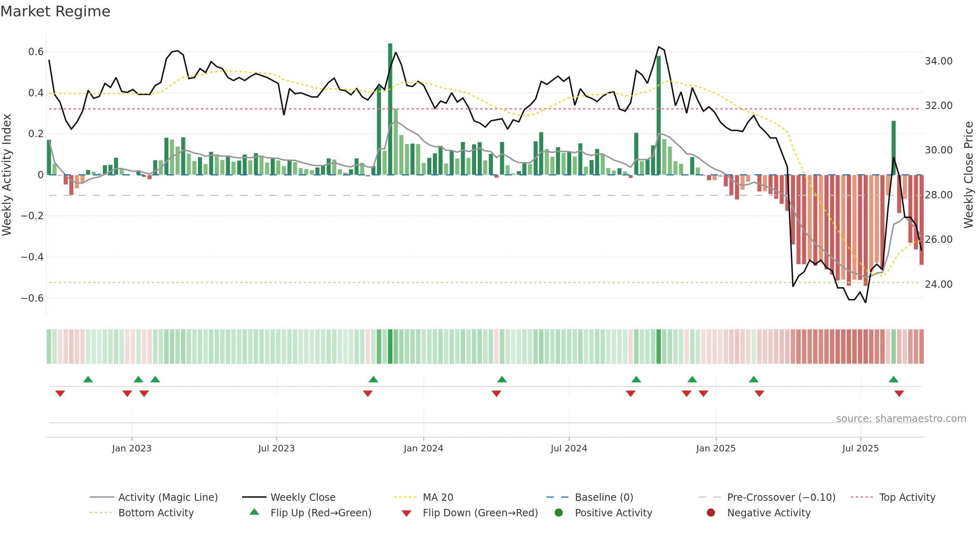The image size is (980, 551).
Task: Click the 24.00 price axis tick
Action: click(x=939, y=284)
